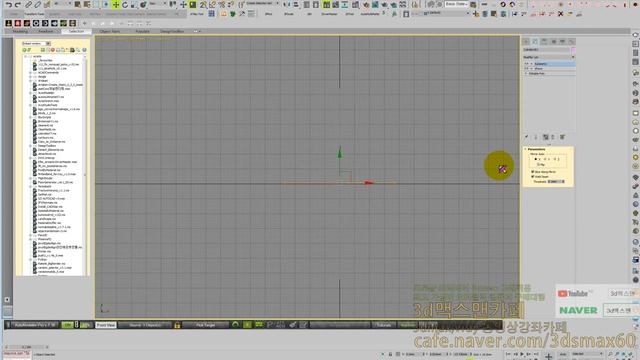This screenshot has width=640, height=360.
Task: Expand the Editable Poly stack entry arrow
Action: coord(527,73)
